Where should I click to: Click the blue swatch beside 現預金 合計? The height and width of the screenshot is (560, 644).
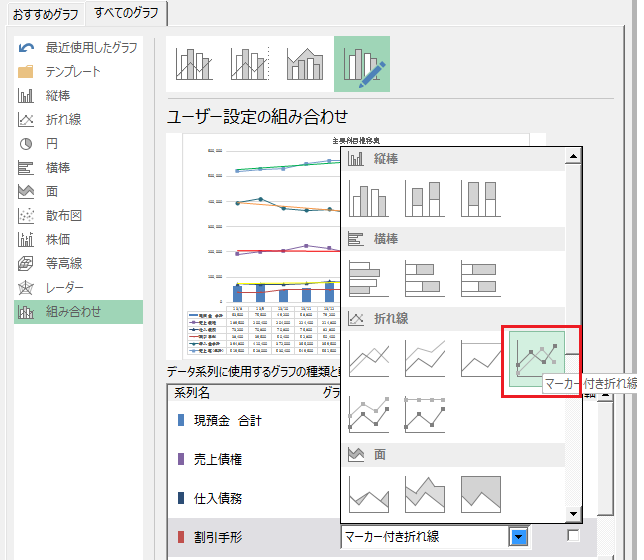pos(181,421)
